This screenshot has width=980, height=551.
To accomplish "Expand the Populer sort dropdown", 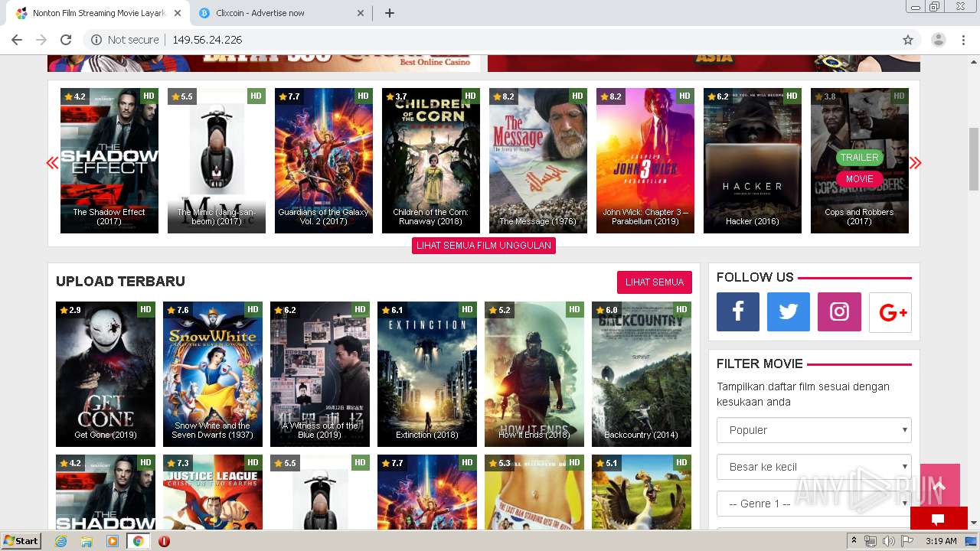I will coord(814,430).
